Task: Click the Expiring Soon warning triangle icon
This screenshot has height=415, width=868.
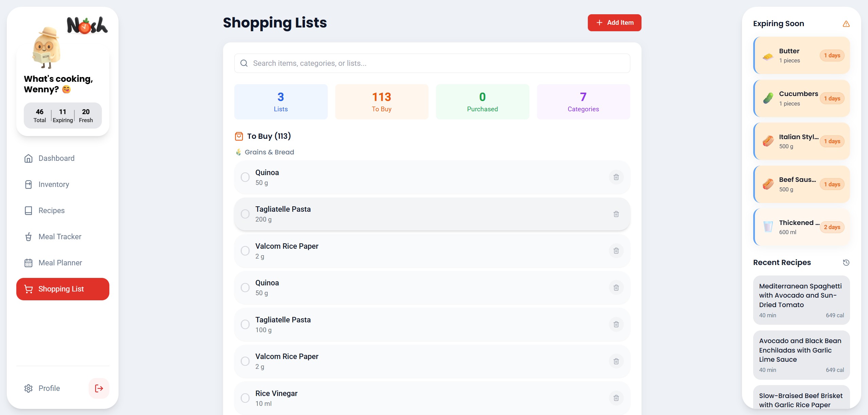Action: click(x=846, y=24)
